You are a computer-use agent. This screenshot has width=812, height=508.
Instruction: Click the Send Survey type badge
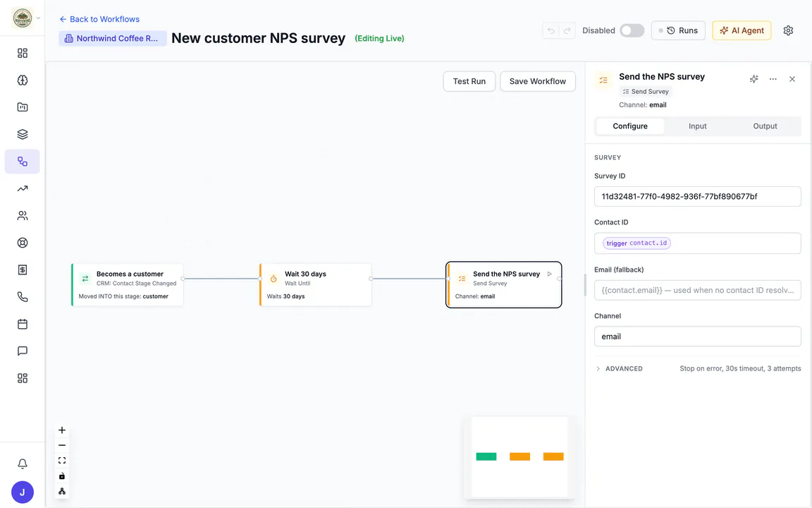point(645,92)
